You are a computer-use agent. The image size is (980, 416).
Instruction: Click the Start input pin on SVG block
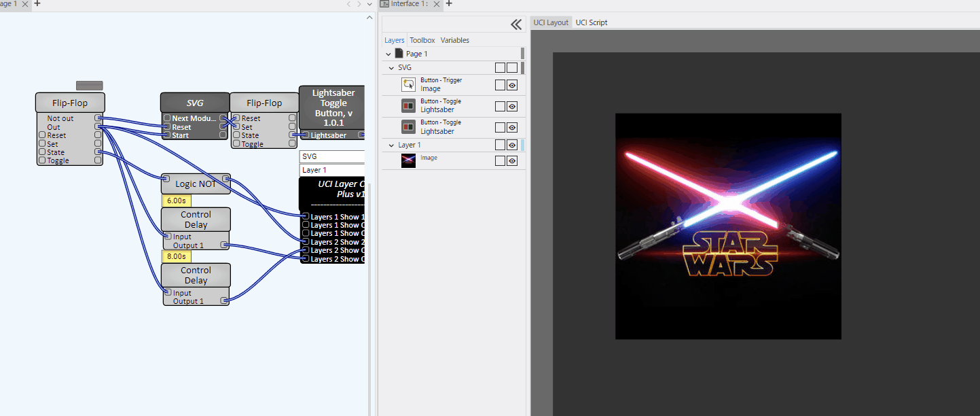click(x=166, y=135)
